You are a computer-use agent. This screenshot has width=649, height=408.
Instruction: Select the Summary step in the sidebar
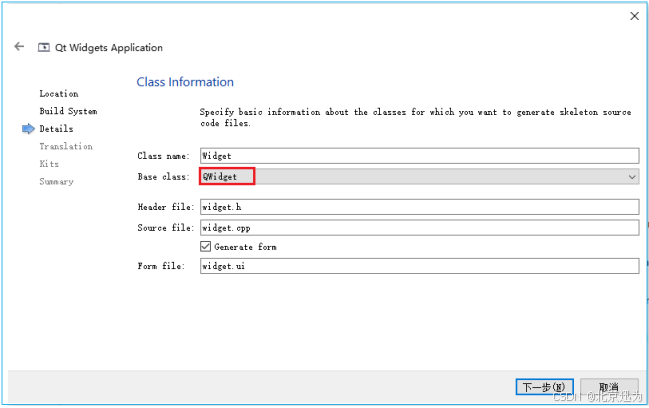56,181
